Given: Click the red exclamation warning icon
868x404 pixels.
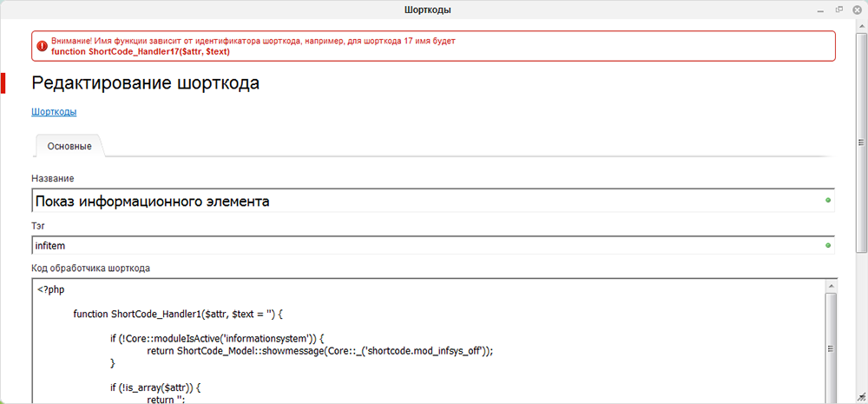Looking at the screenshot, I should [x=42, y=46].
